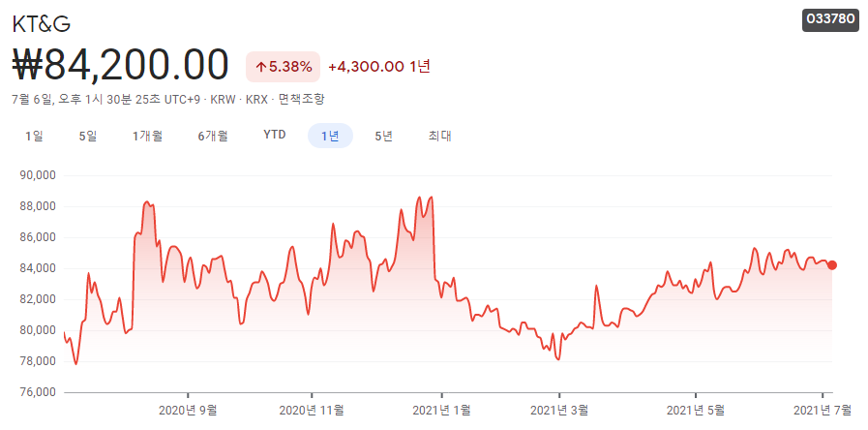Image resolution: width=868 pixels, height=430 pixels.
Task: Switch to the 1개월 range tab
Action: point(147,136)
